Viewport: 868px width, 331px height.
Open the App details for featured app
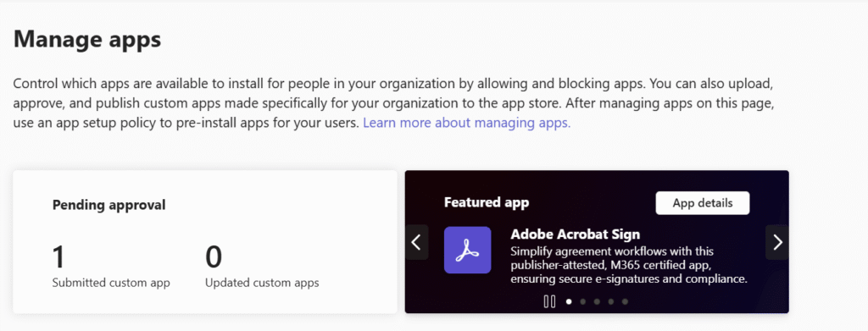[703, 203]
